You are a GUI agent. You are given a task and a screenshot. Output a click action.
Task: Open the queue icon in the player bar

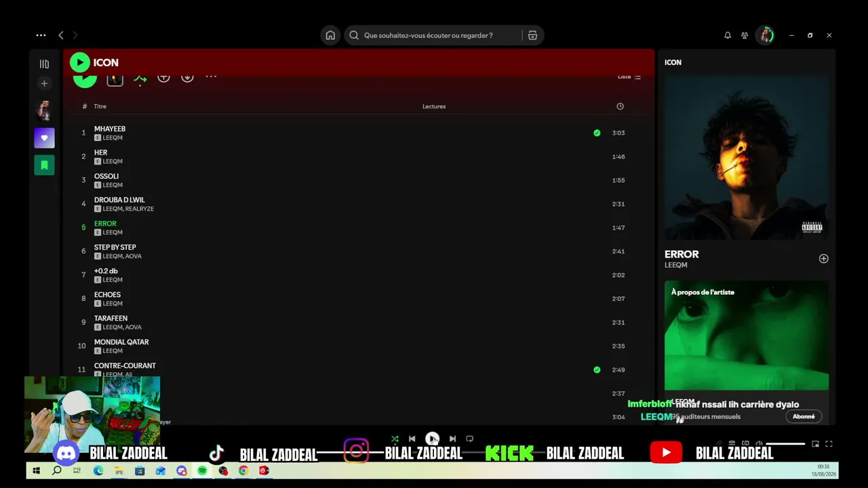pyautogui.click(x=732, y=443)
